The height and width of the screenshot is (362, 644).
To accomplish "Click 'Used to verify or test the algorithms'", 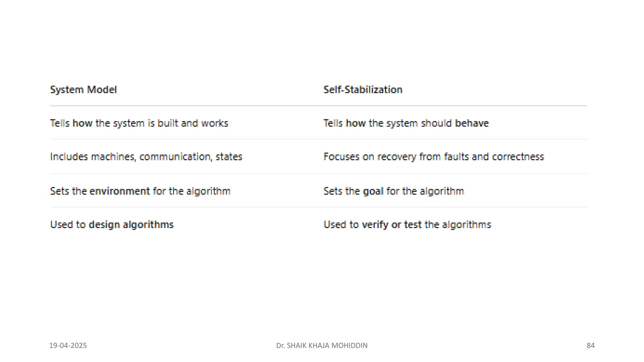I will point(407,225).
